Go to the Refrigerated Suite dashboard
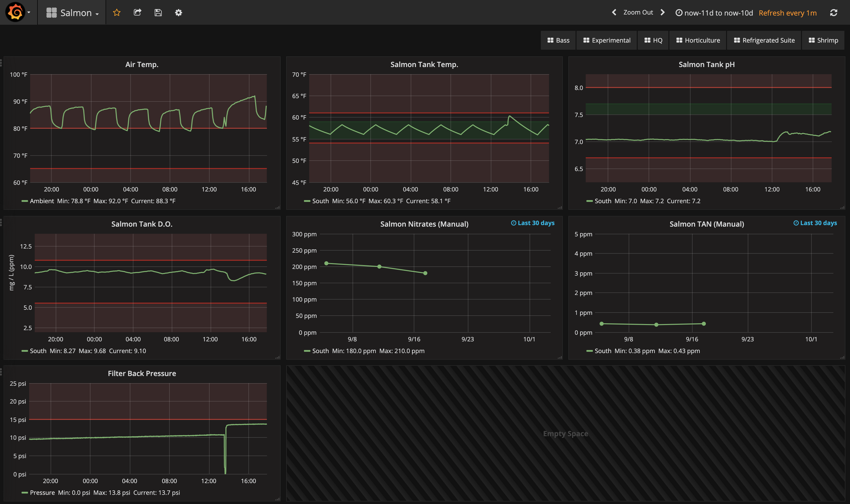This screenshot has width=850, height=504. coord(764,40)
